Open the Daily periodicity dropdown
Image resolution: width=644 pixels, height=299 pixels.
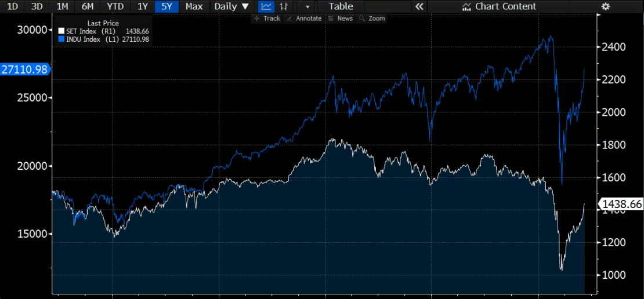click(231, 6)
